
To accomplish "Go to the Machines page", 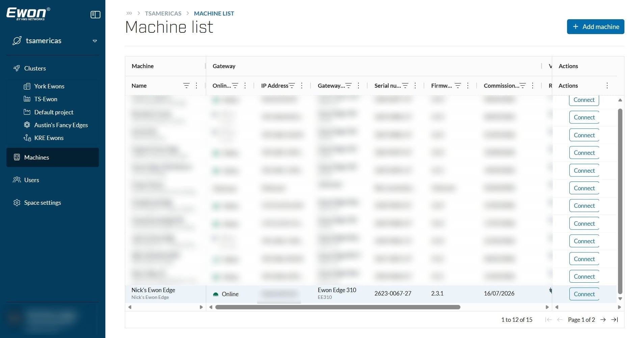I will point(53,157).
